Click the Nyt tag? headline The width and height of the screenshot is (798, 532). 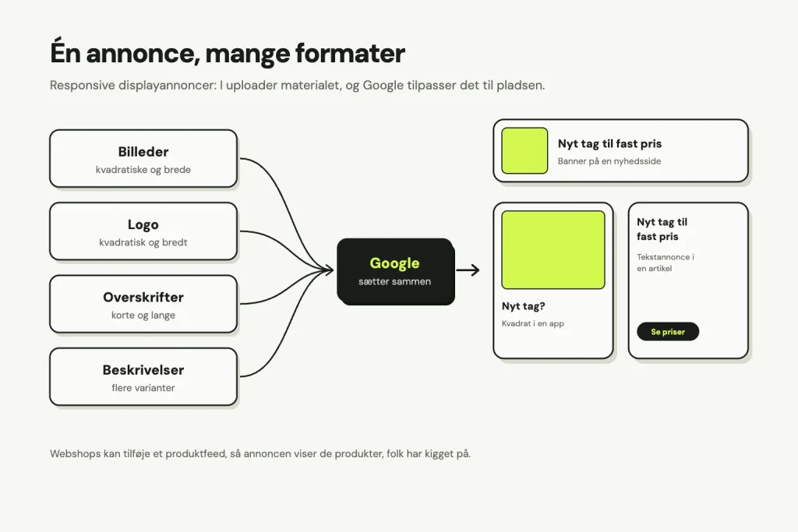[x=523, y=306]
